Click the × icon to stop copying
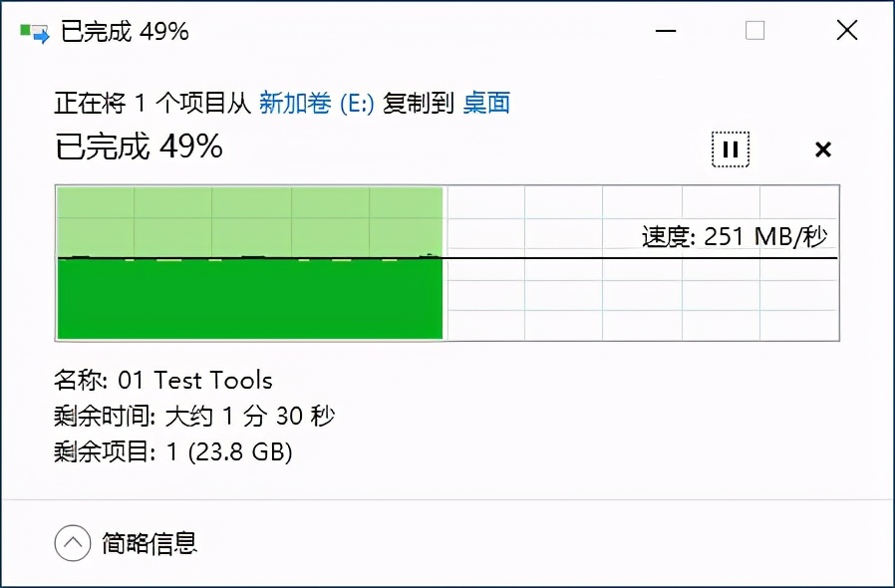The width and height of the screenshot is (895, 588). coord(823,149)
